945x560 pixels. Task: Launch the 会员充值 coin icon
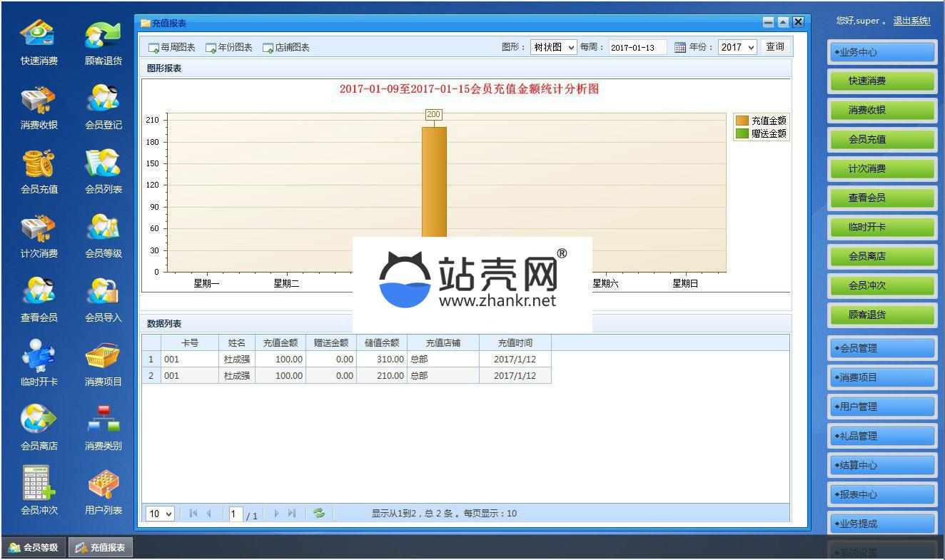[39, 166]
